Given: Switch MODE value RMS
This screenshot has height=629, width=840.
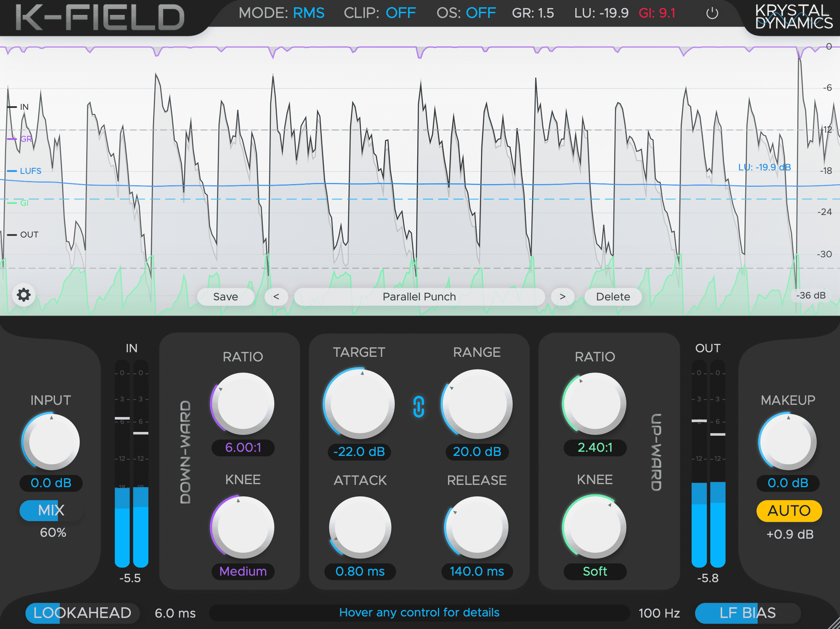Looking at the screenshot, I should coord(309,13).
